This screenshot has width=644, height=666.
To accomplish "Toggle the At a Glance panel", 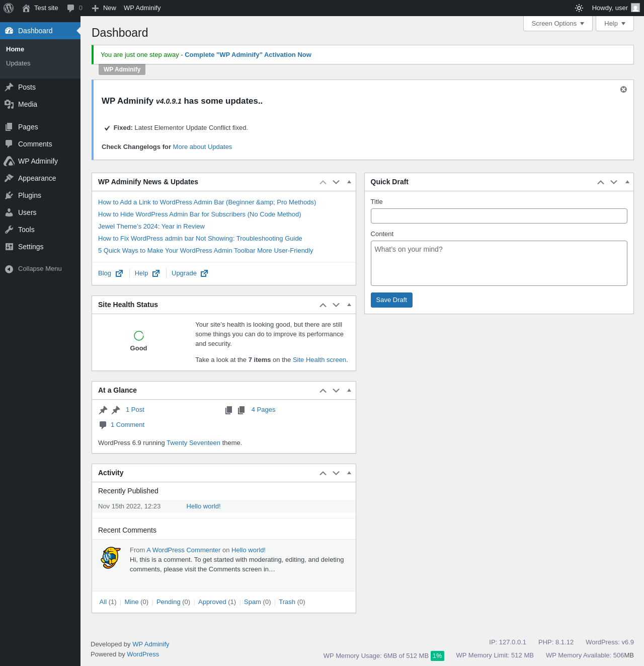I will (349, 390).
